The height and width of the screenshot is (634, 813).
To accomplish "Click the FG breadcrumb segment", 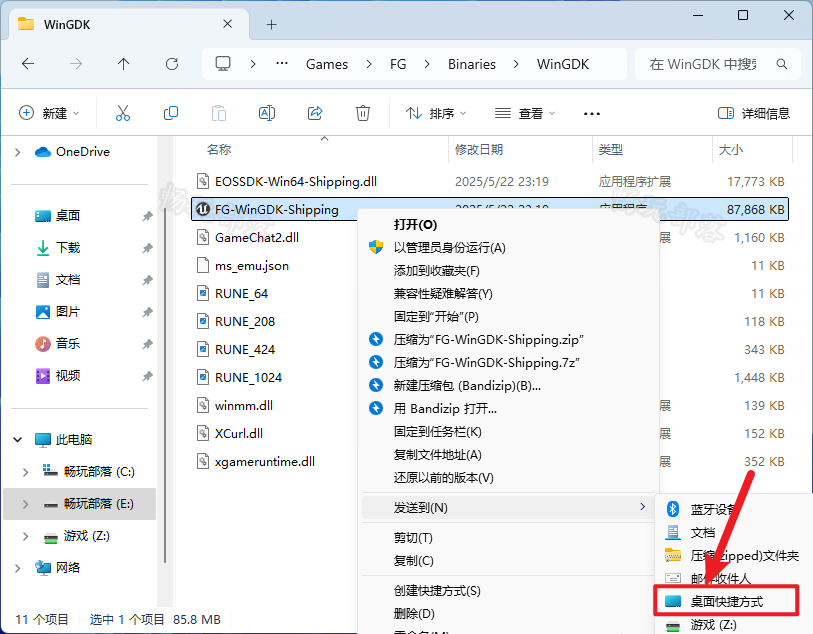I will point(398,64).
